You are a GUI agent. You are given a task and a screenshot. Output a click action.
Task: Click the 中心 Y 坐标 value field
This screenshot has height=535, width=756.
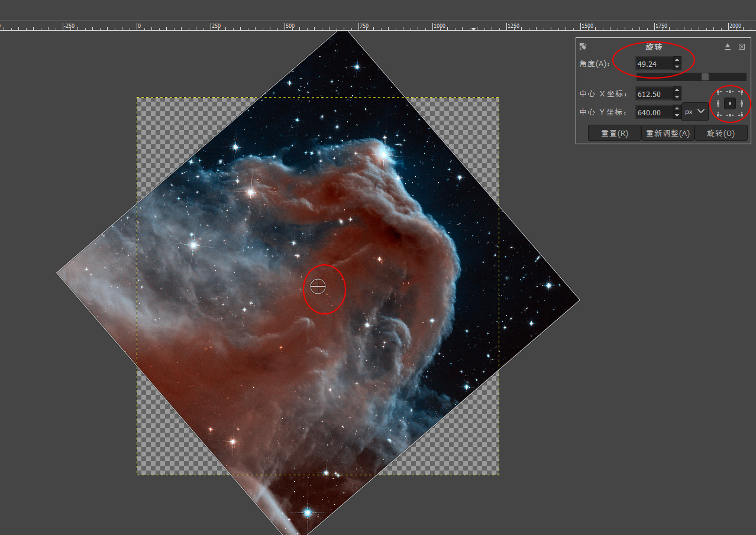(x=654, y=112)
